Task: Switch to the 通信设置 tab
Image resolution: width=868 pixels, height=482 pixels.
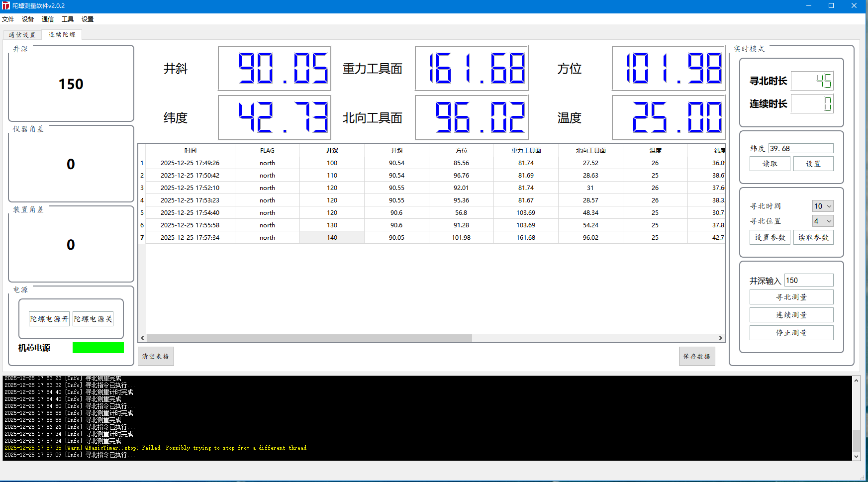Action: tap(22, 35)
